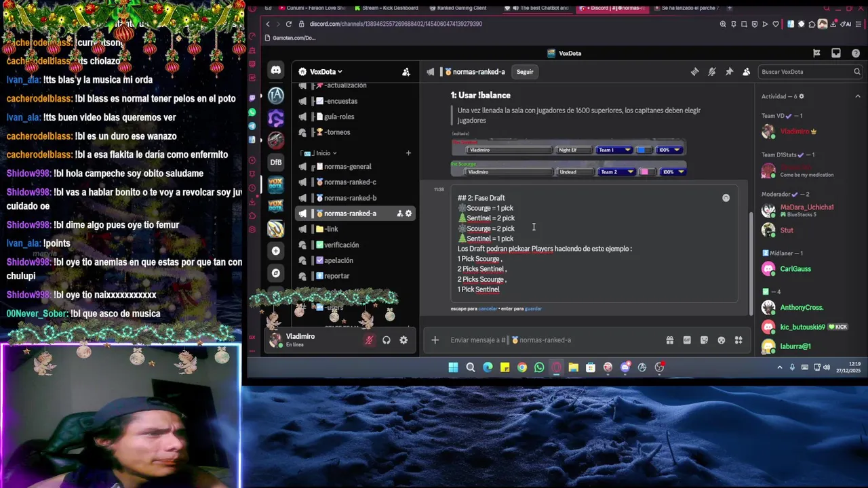Toggle channel notification mute bell icon
This screenshot has height=488, width=868.
[x=711, y=72]
